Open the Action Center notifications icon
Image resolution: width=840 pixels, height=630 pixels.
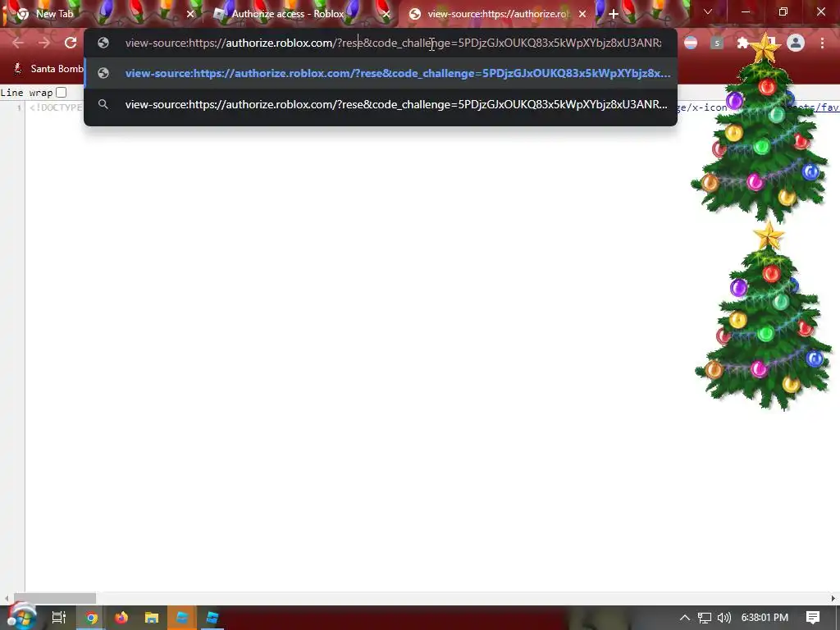tap(813, 618)
